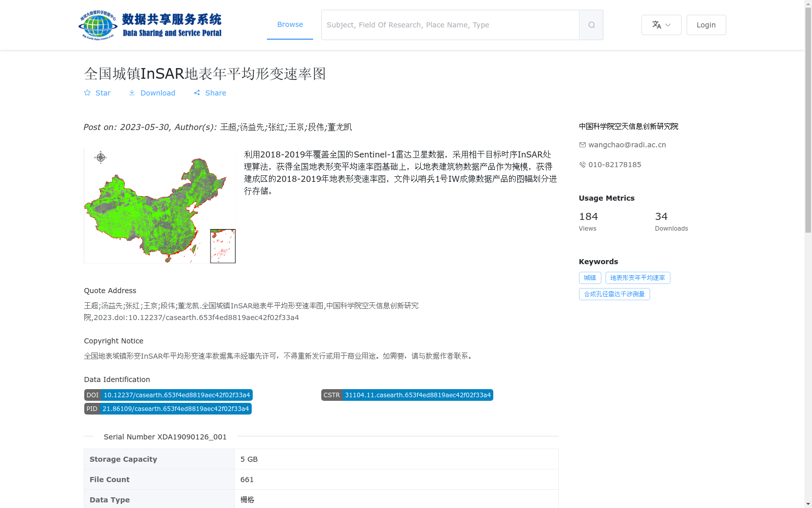Click the Storage Capacity value 5 GB
Screen dimensions: 812x508
point(249,459)
